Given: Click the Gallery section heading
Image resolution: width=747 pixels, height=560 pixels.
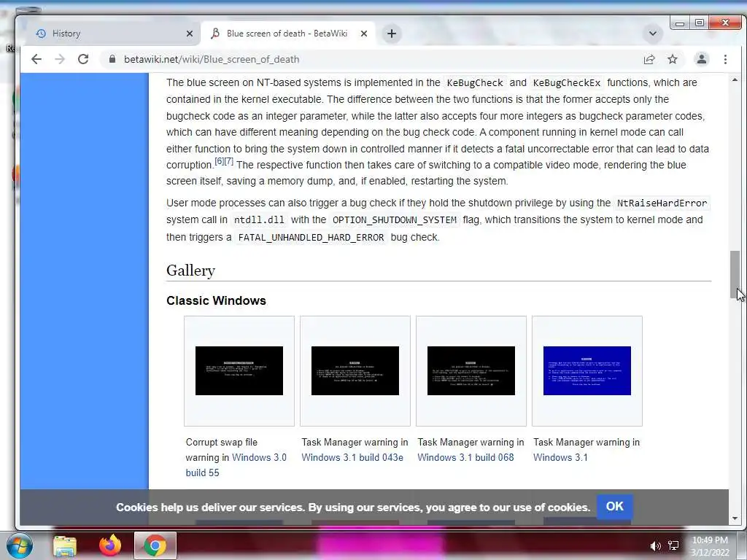Looking at the screenshot, I should point(190,271).
